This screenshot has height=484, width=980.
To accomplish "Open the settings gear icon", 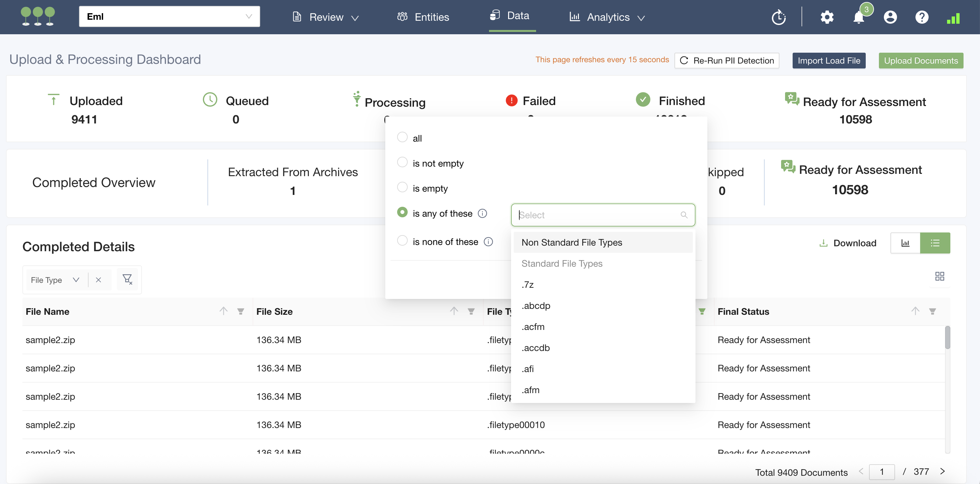I will 827,17.
